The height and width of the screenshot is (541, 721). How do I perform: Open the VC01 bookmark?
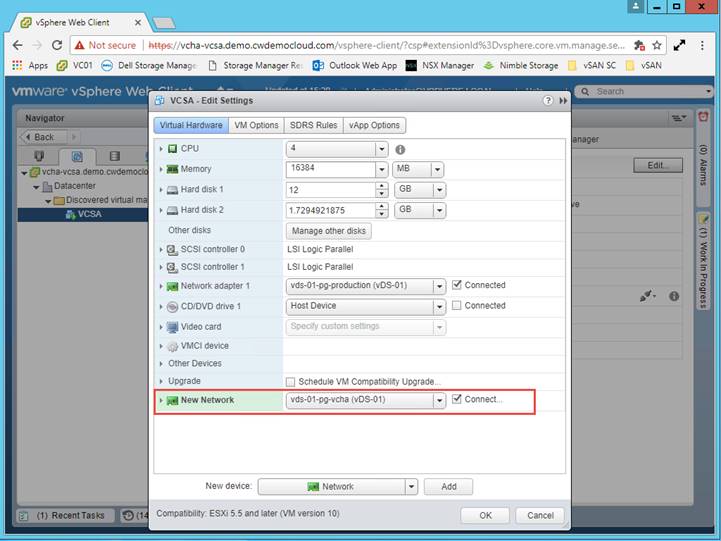(x=74, y=65)
